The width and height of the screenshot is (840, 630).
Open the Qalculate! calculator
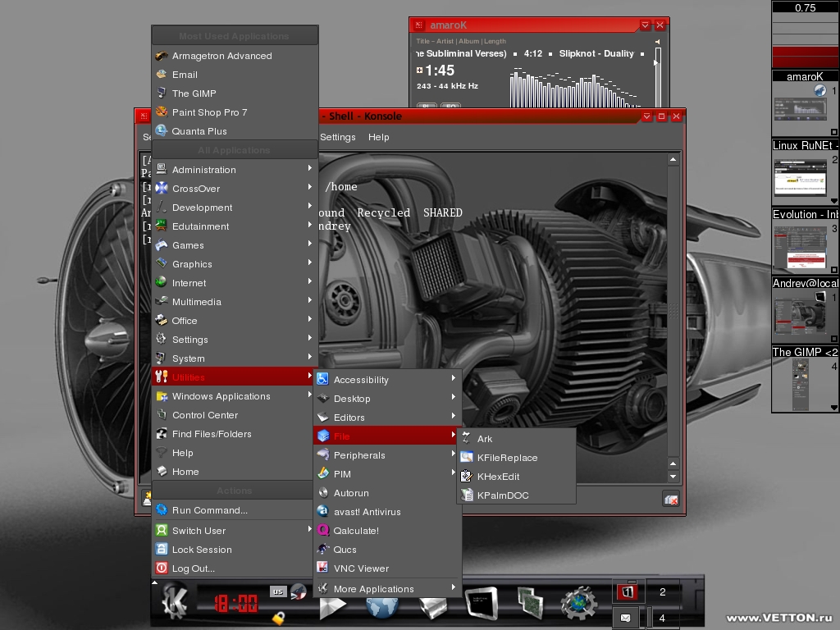(356, 531)
